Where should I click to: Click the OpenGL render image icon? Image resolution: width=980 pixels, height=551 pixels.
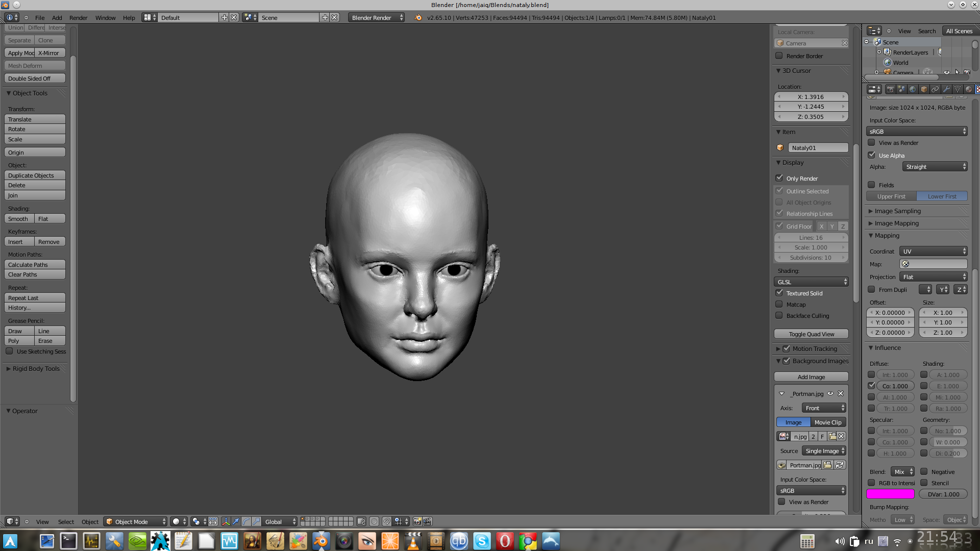[x=417, y=521]
